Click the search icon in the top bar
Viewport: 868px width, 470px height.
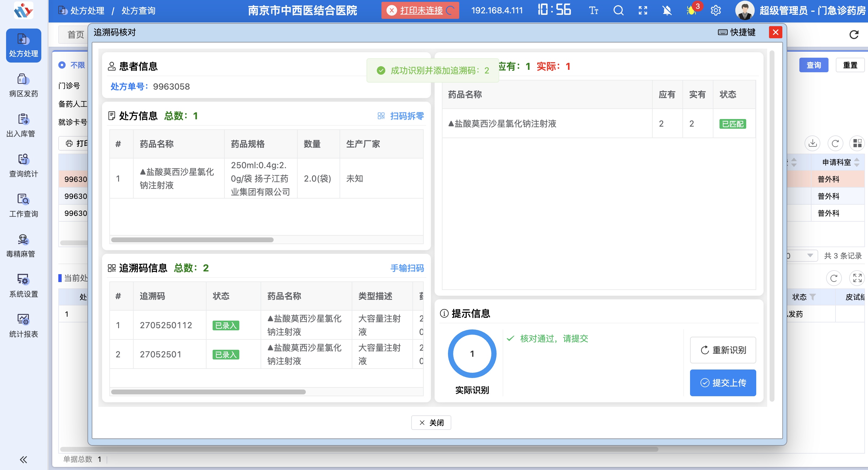click(618, 10)
